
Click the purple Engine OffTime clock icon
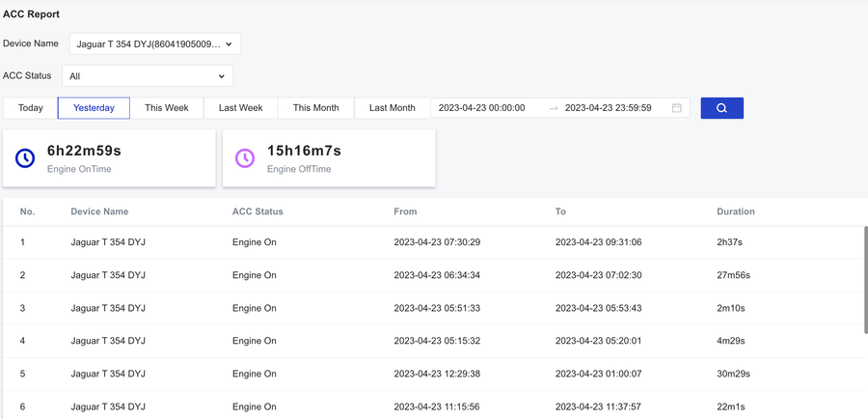tap(245, 158)
